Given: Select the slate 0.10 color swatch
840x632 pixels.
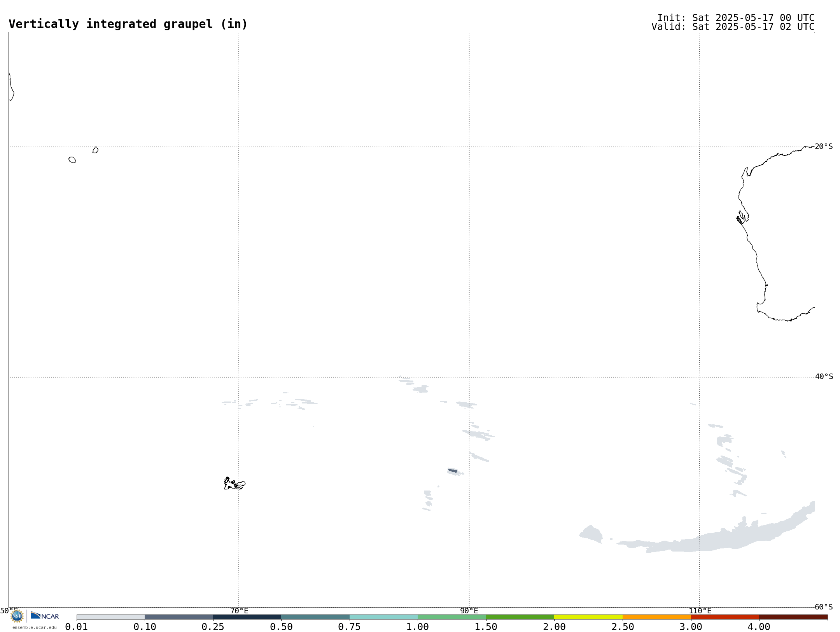Looking at the screenshot, I should pyautogui.click(x=179, y=617).
